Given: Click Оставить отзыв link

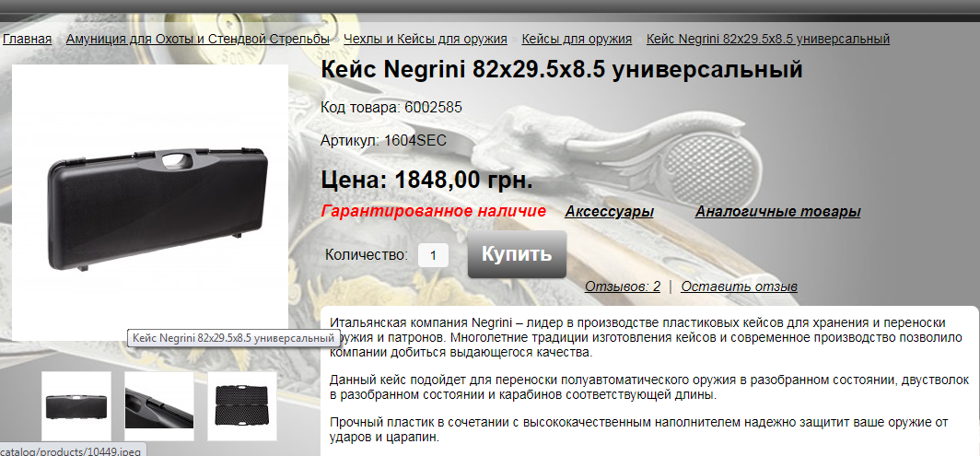Looking at the screenshot, I should point(740,287).
